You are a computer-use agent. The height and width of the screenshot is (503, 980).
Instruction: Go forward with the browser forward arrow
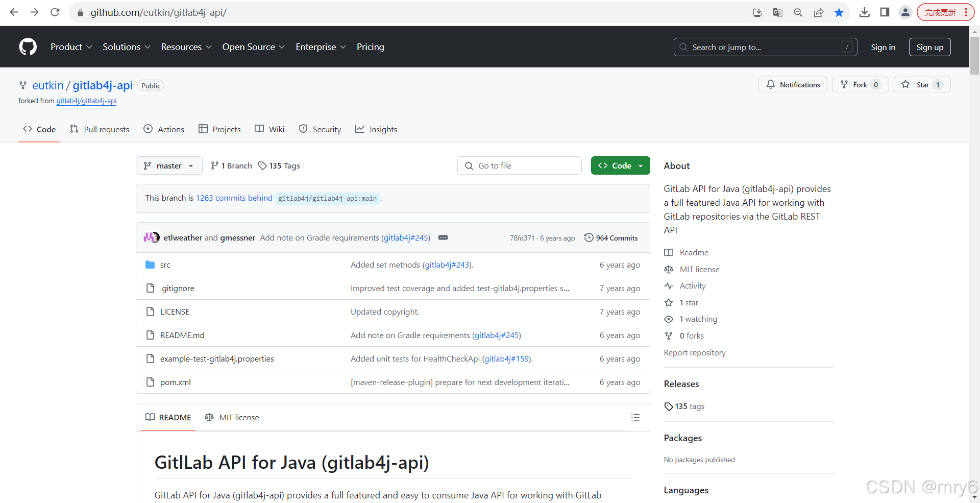coord(34,12)
